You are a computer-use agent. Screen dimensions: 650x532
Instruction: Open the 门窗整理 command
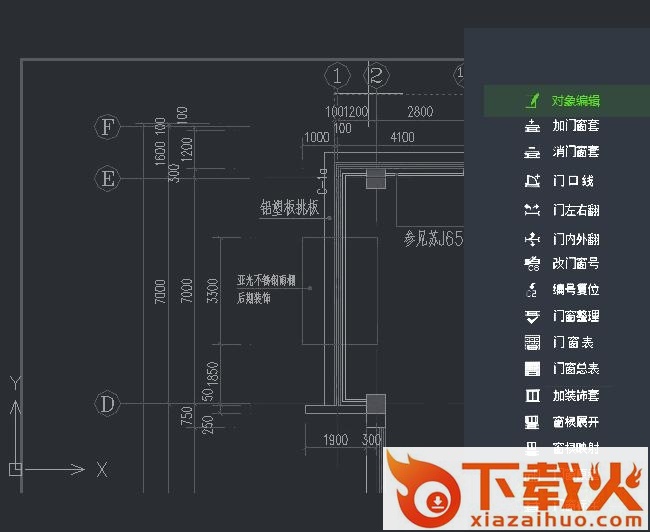[x=575, y=316]
